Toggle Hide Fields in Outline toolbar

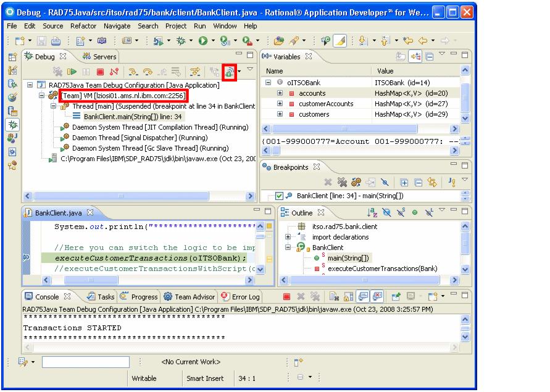(386, 212)
